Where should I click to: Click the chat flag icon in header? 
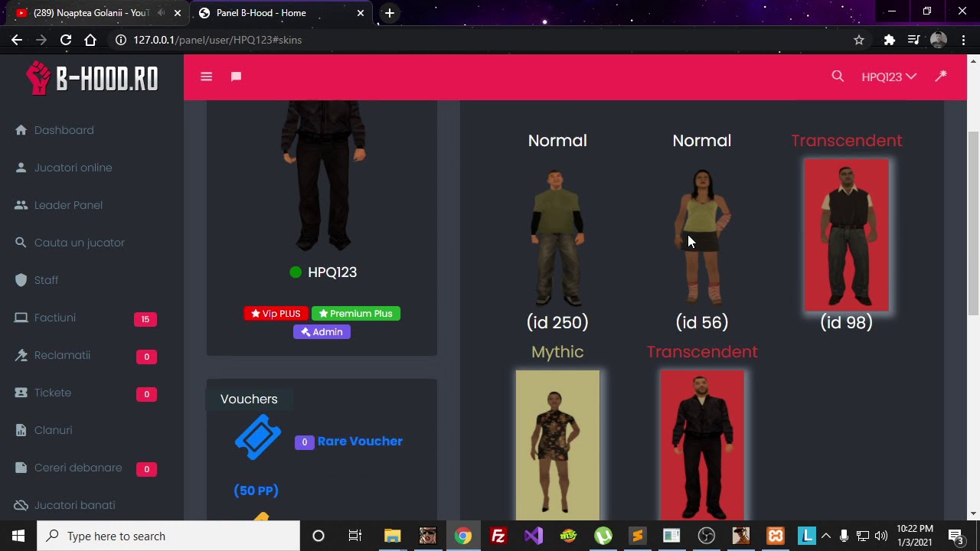236,77
